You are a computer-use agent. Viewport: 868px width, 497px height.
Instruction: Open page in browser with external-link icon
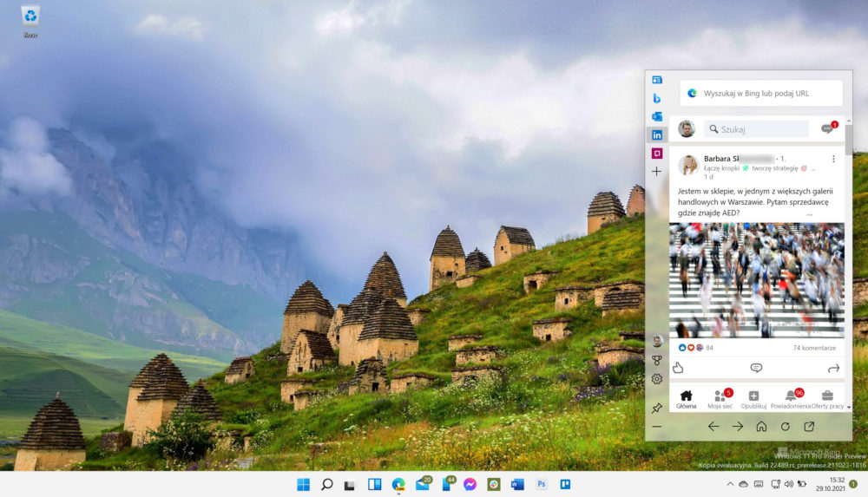tap(809, 426)
